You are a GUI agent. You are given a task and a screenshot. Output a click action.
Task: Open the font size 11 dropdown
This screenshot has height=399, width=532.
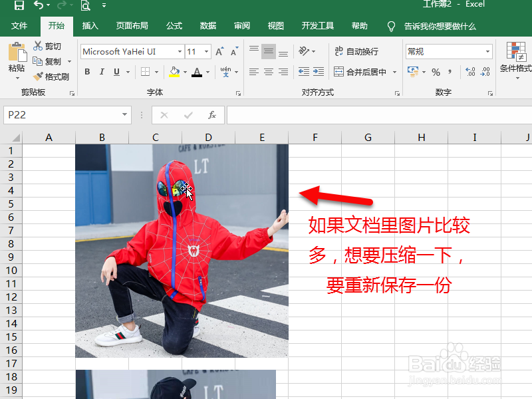pos(206,52)
